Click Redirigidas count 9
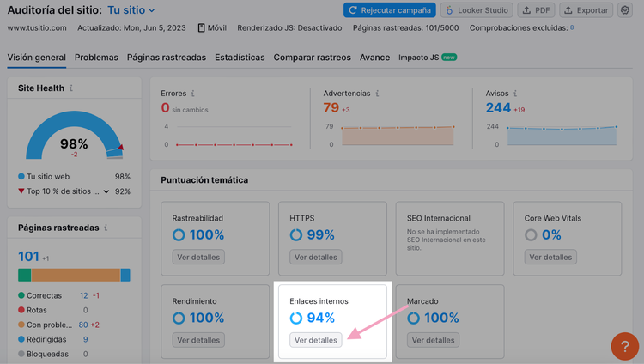This screenshot has height=364, width=644. pyautogui.click(x=85, y=339)
